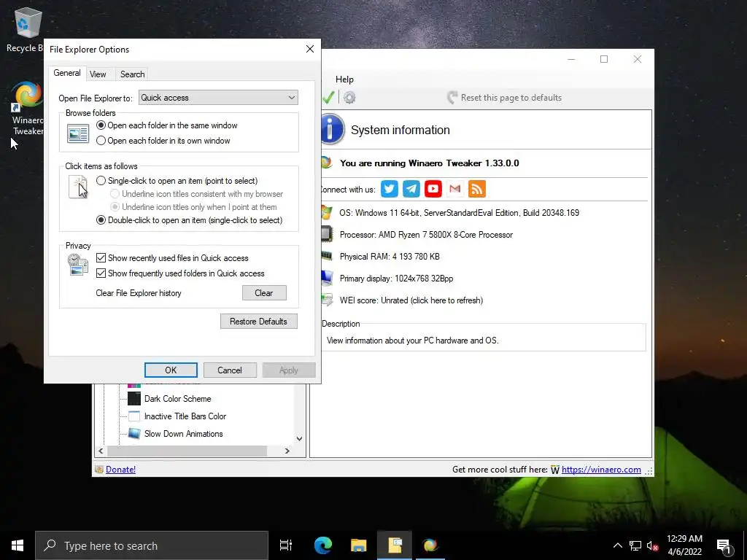Click Slow Down Animations icon
This screenshot has height=560, width=747.
pyautogui.click(x=134, y=434)
